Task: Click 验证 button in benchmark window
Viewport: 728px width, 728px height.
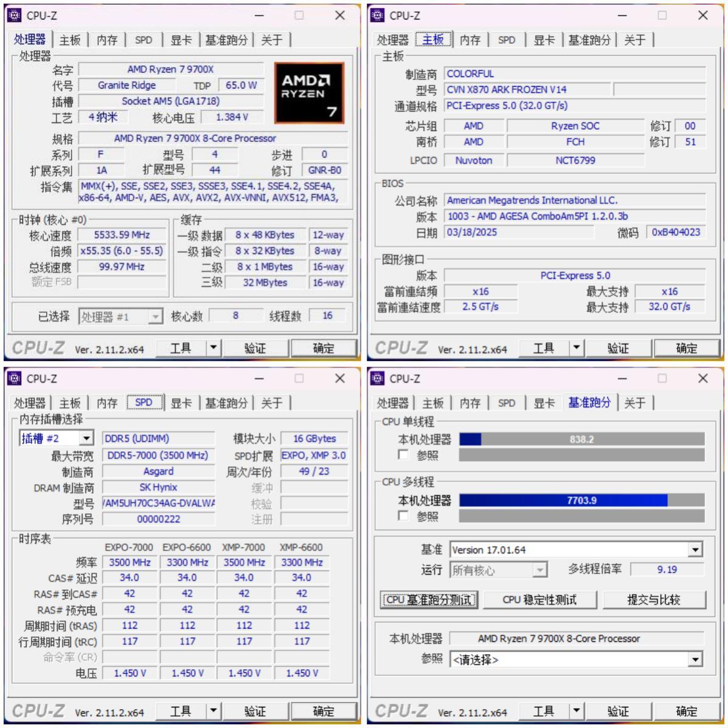Action: [618, 710]
